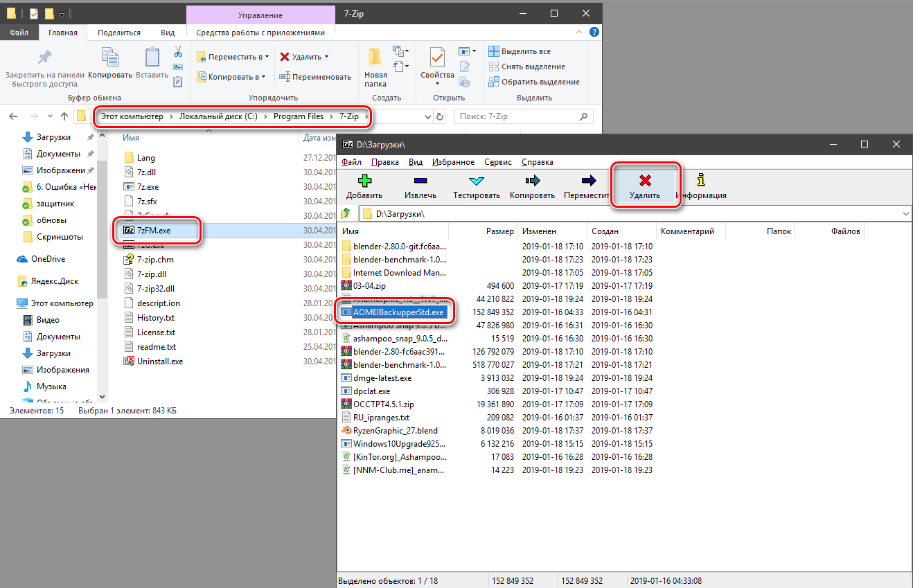Open the 7-Zip path dropdown arrow
Screen dimensions: 913x588
point(905,214)
